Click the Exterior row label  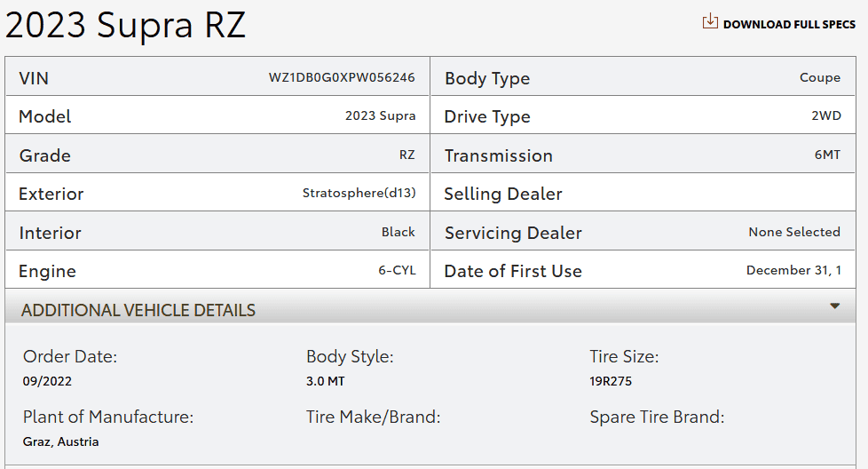click(51, 194)
